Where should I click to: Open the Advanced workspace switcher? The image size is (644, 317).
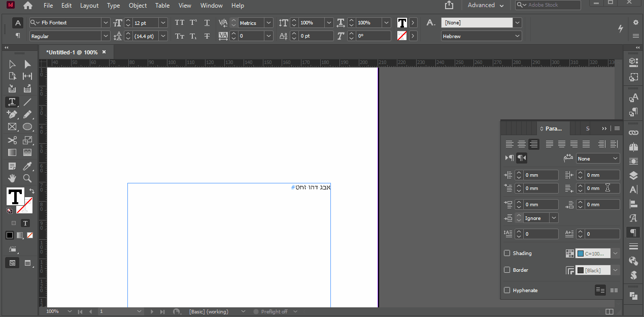point(486,6)
